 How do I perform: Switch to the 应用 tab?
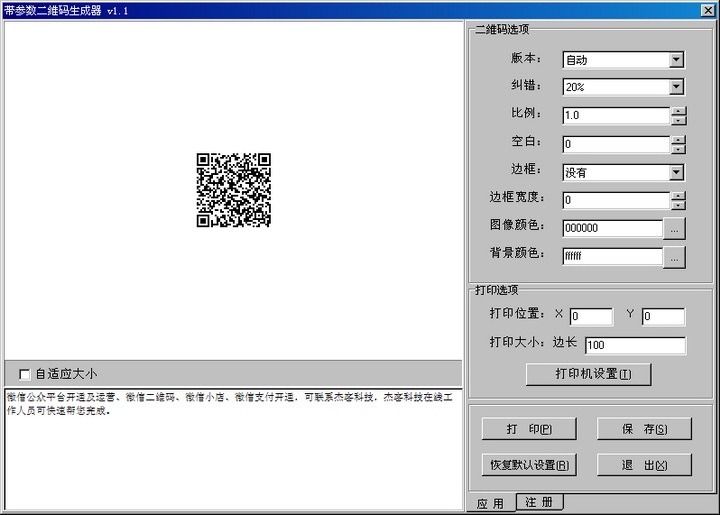click(x=490, y=504)
